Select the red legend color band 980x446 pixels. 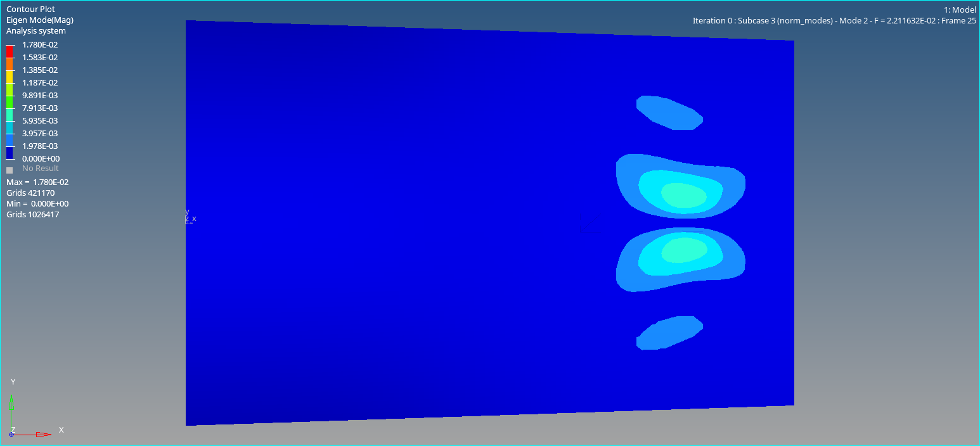pyautogui.click(x=10, y=51)
